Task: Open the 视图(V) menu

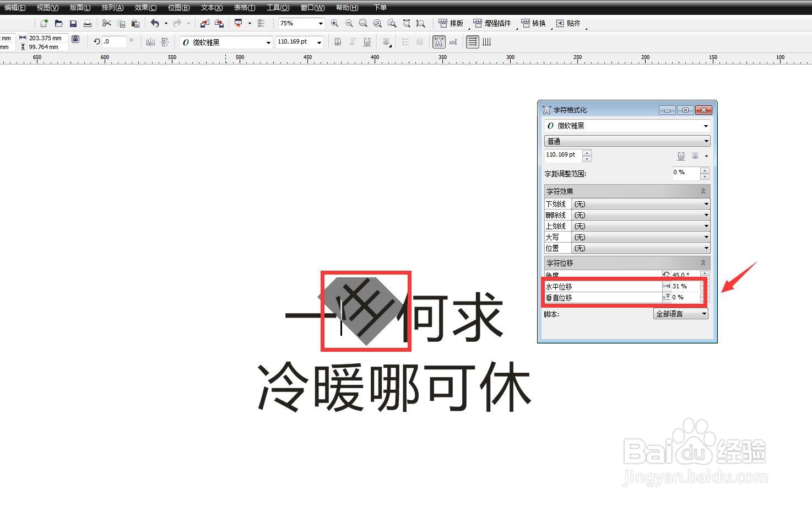Action: [x=48, y=8]
